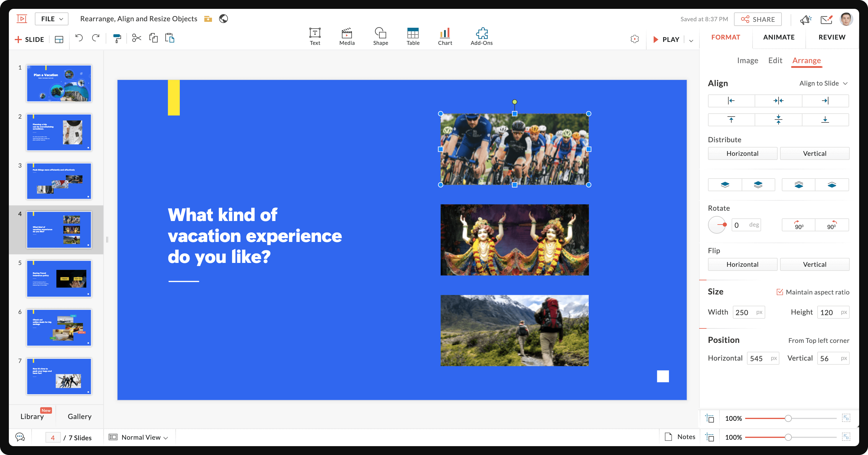Undo the last action

(x=79, y=38)
